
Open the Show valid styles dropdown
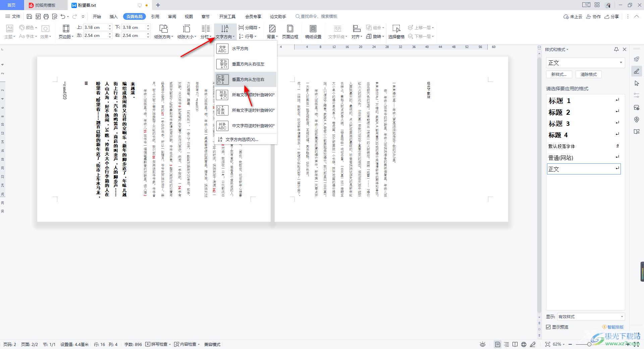(591, 317)
